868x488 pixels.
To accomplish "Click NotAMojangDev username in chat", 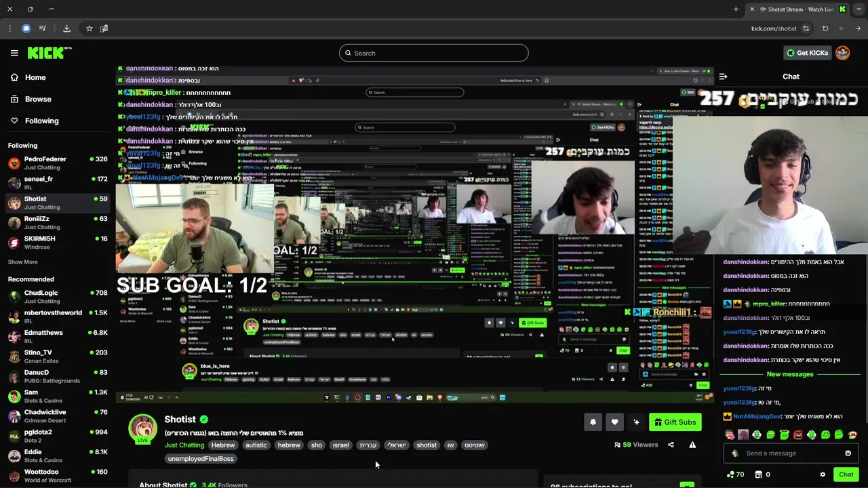I will coord(757,416).
